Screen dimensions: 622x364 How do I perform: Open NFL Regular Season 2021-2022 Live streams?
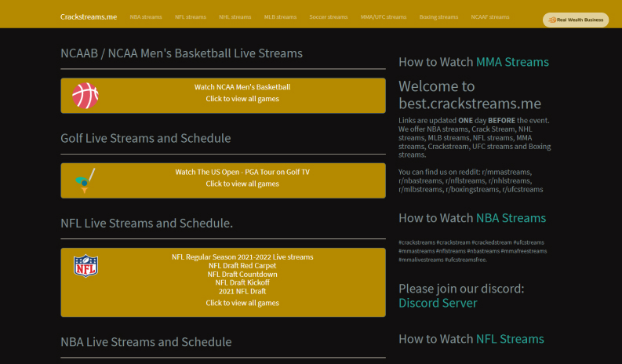pyautogui.click(x=242, y=257)
